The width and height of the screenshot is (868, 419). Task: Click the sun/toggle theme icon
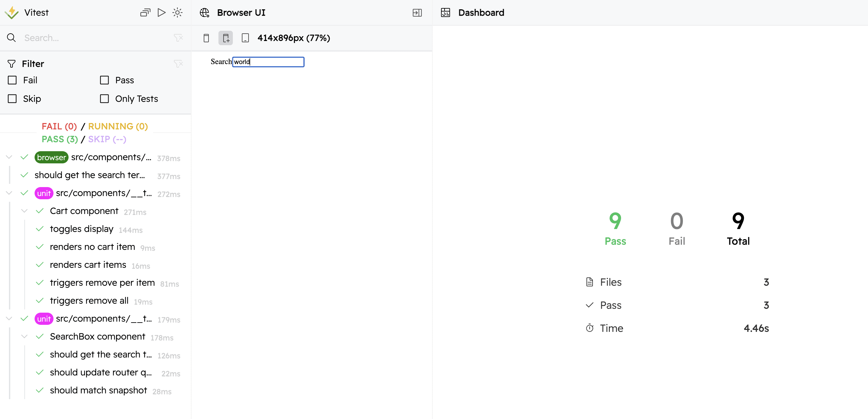[x=178, y=12]
